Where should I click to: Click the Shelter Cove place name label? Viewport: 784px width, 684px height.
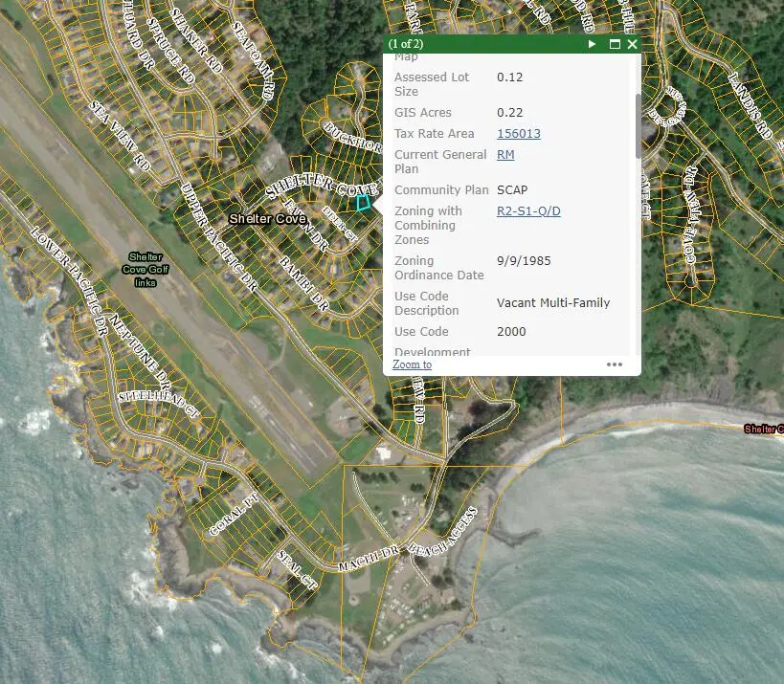267,219
